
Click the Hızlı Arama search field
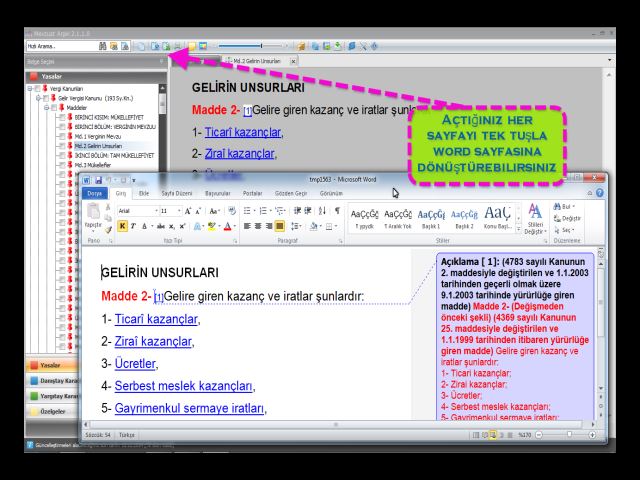coord(61,46)
